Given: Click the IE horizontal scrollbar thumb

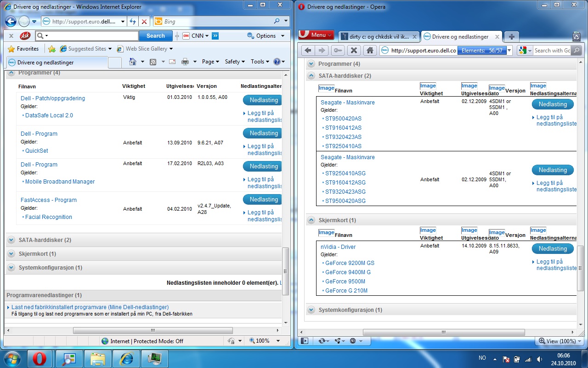Looking at the screenshot, I should [x=153, y=330].
